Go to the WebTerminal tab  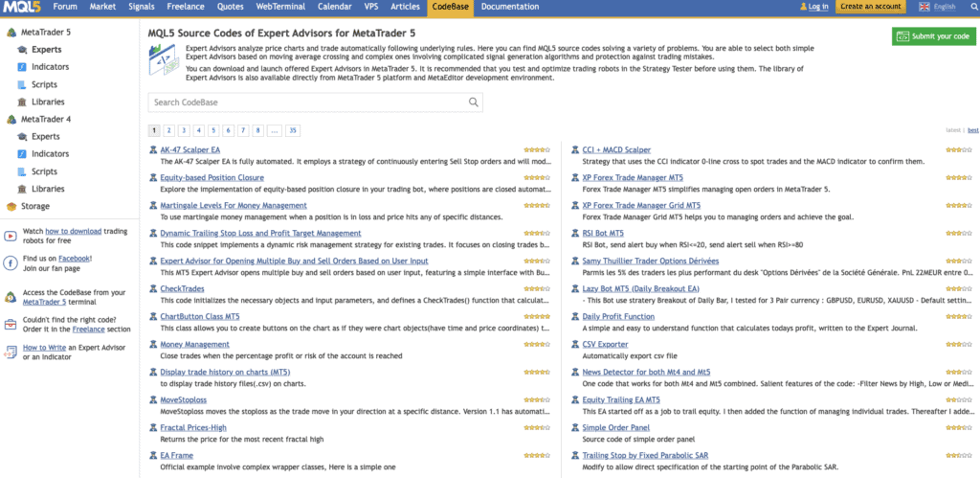[280, 7]
